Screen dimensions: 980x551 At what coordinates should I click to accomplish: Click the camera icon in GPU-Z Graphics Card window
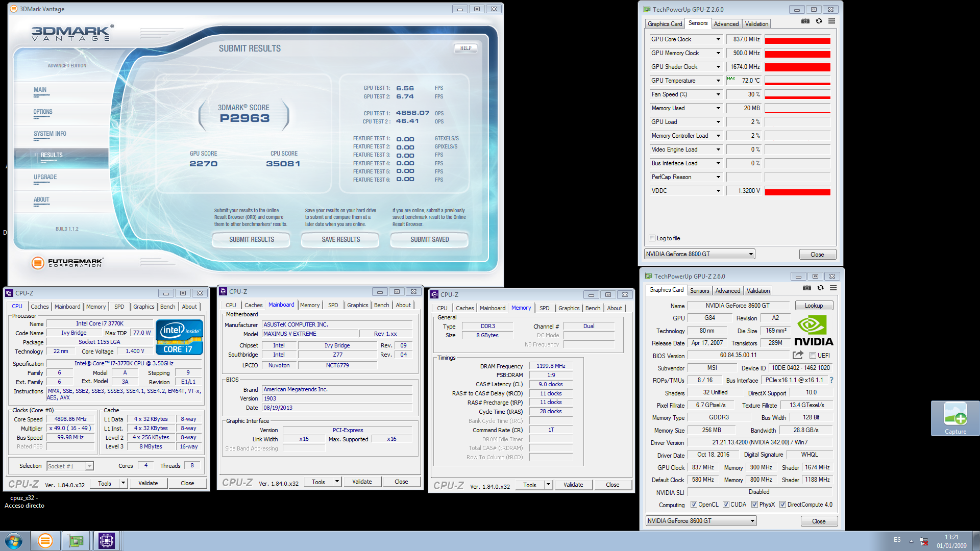coord(807,288)
